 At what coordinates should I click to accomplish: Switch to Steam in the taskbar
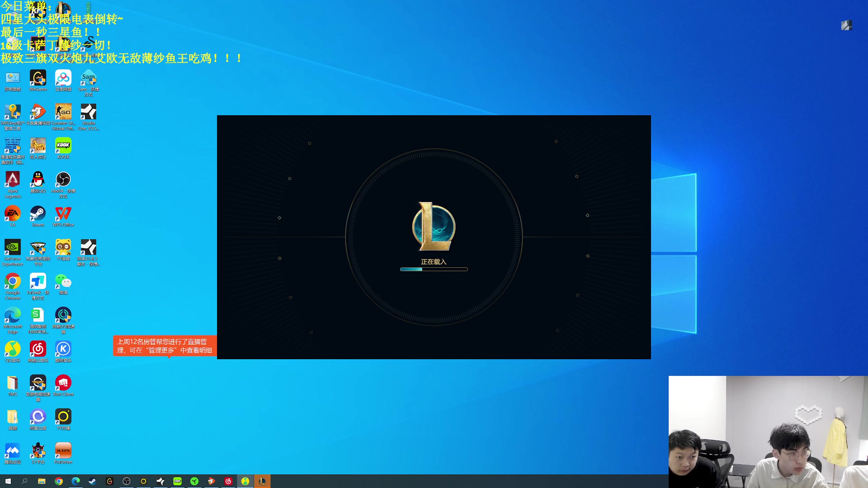pyautogui.click(x=93, y=481)
